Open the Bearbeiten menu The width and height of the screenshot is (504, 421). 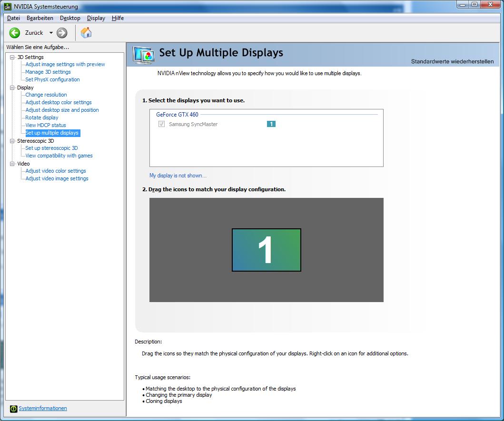[40, 18]
